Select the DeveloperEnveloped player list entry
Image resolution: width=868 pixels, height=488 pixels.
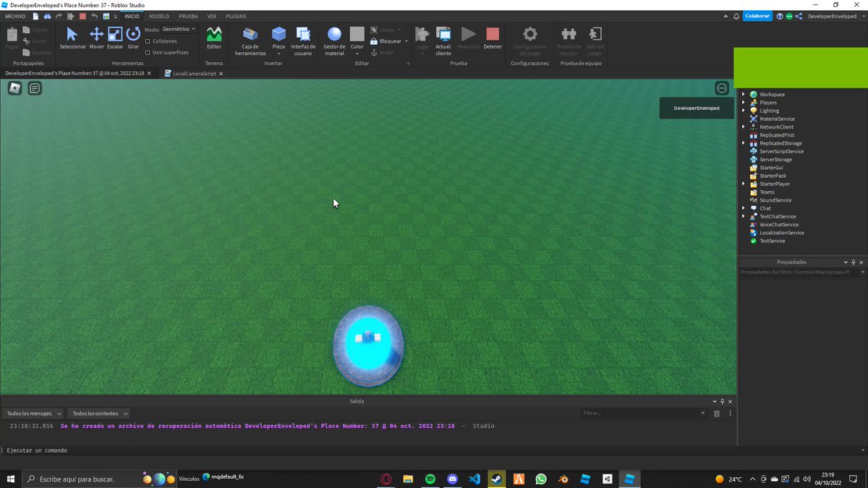(697, 108)
